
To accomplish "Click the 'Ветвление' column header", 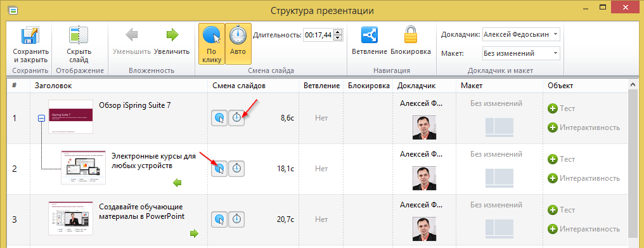I will [x=321, y=86].
